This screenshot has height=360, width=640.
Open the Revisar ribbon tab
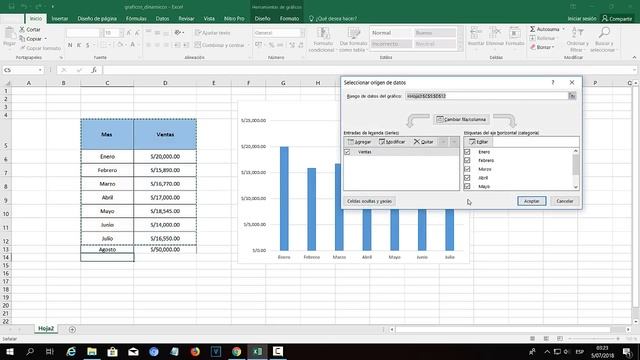point(186,18)
